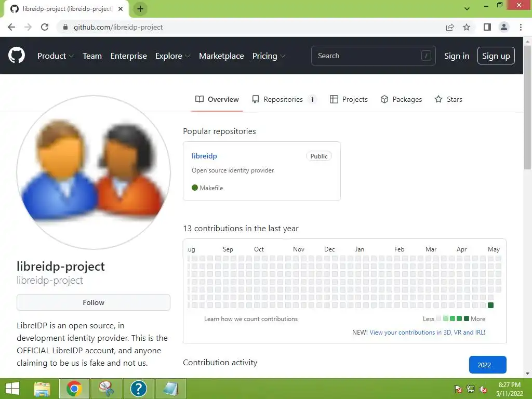Click Action Center flag tray icon

(458, 389)
